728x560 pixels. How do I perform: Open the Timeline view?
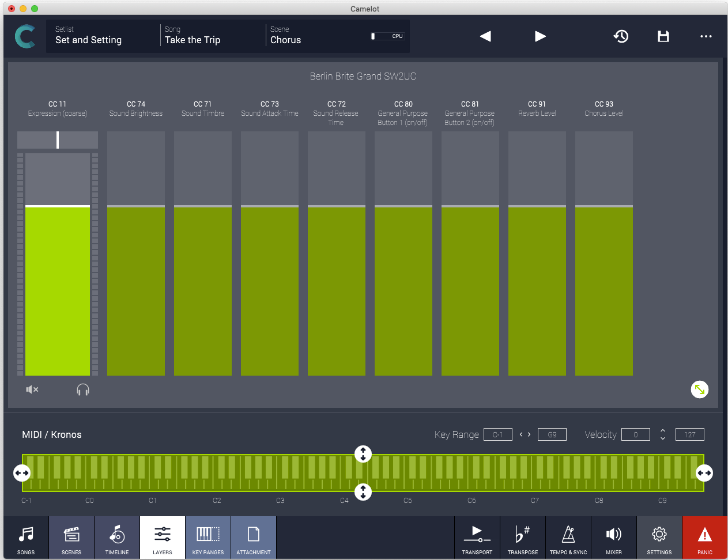117,538
